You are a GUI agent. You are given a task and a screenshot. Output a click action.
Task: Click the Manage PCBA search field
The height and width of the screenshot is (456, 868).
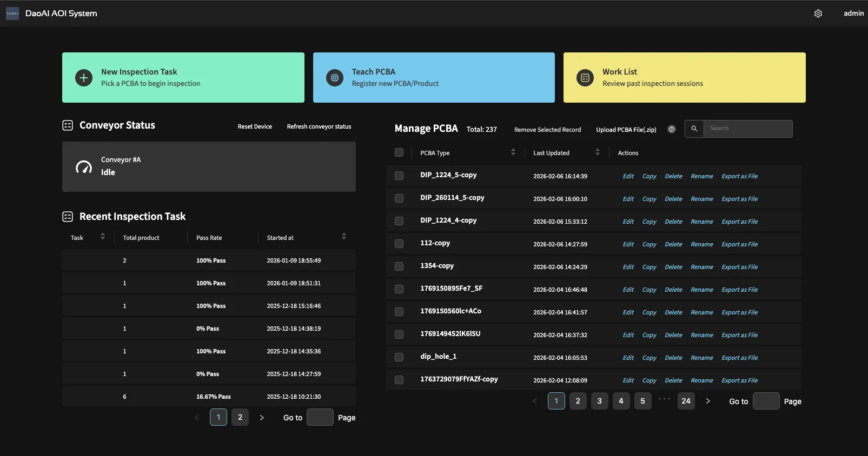pos(748,129)
